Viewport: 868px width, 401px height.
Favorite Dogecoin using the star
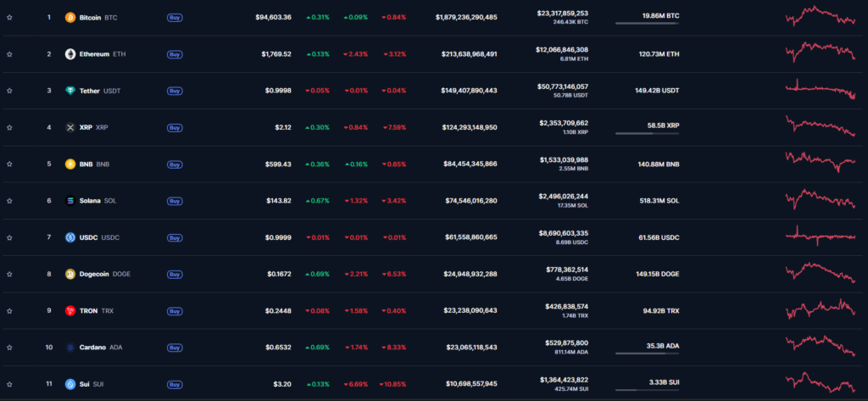[9, 274]
